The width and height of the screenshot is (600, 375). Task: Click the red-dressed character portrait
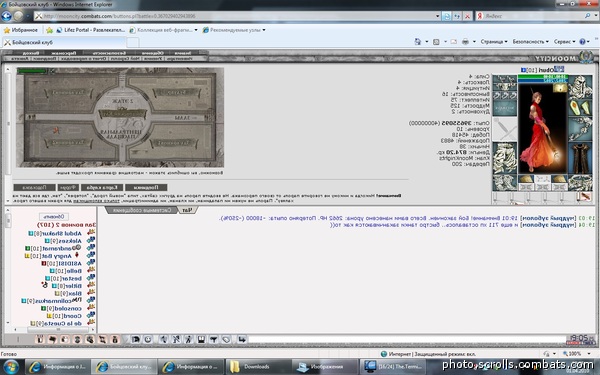click(542, 128)
